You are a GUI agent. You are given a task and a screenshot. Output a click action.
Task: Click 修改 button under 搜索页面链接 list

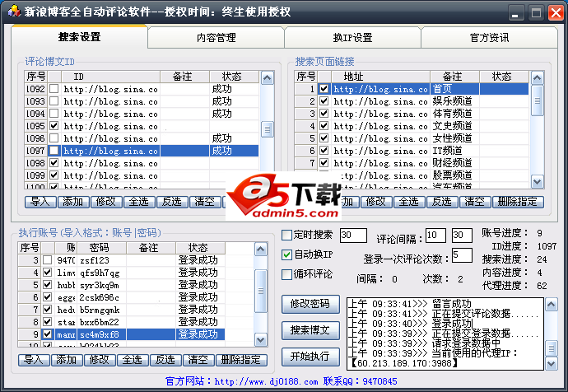coord(376,202)
